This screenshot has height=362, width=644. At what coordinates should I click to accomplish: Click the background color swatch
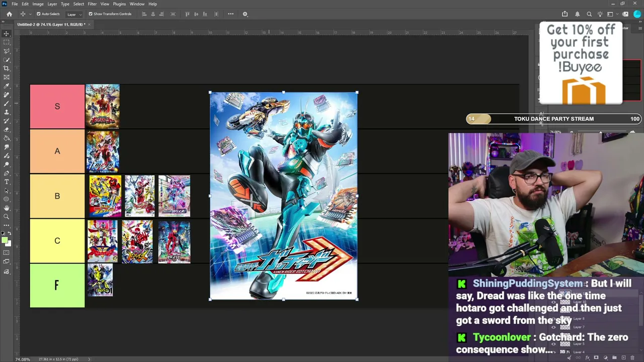pos(8,243)
